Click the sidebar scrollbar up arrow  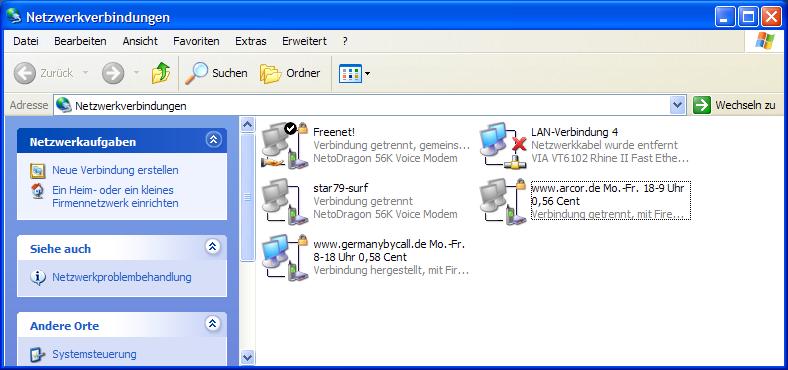coord(247,124)
